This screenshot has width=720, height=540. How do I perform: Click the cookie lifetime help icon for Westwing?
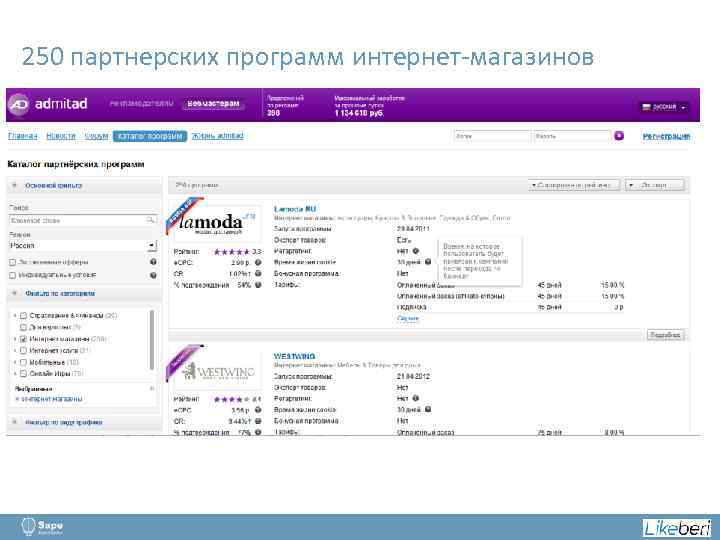coord(428,409)
